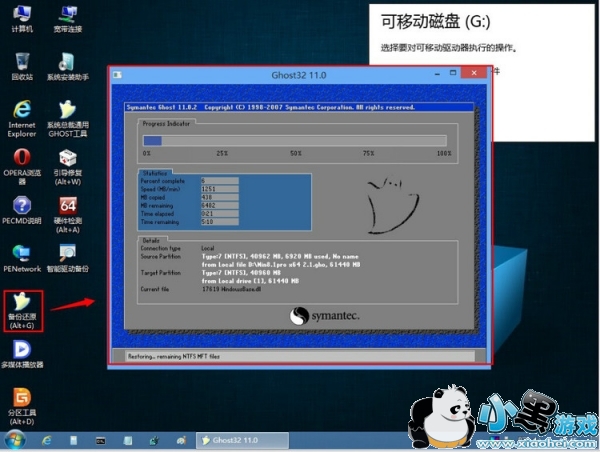Viewport: 600px width, 452px height.
Task: Click the Time remaining value field
Action: 220,222
